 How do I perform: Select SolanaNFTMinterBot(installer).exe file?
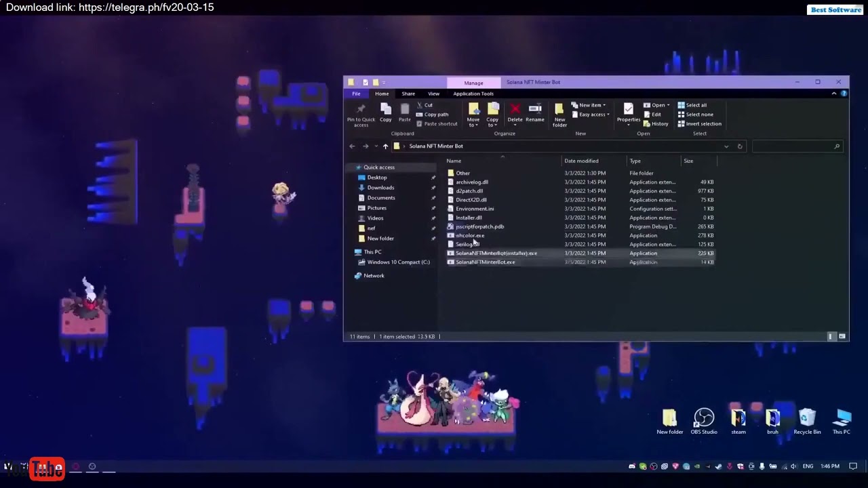[496, 253]
